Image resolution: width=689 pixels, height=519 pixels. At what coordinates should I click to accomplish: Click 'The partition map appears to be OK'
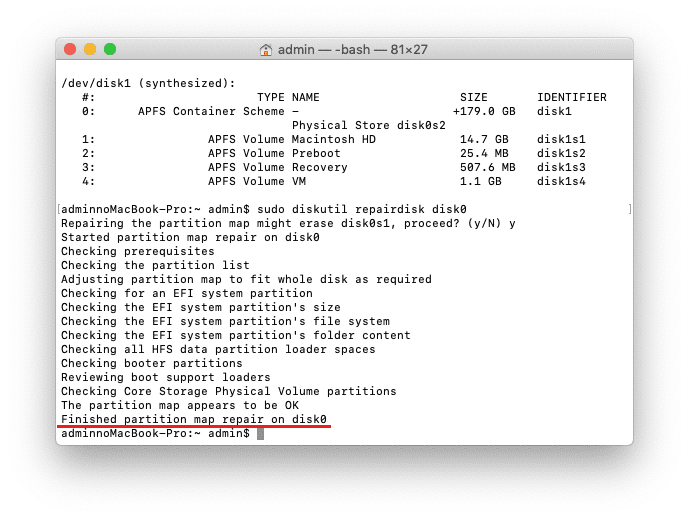point(180,406)
